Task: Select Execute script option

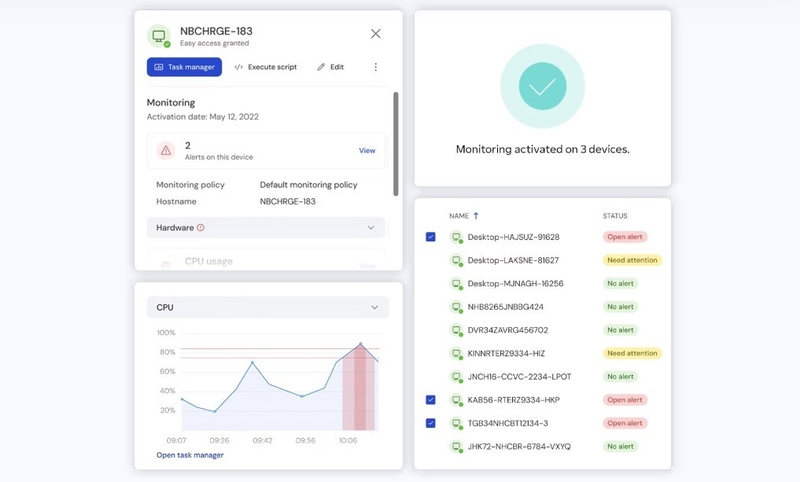Action: coord(265,67)
